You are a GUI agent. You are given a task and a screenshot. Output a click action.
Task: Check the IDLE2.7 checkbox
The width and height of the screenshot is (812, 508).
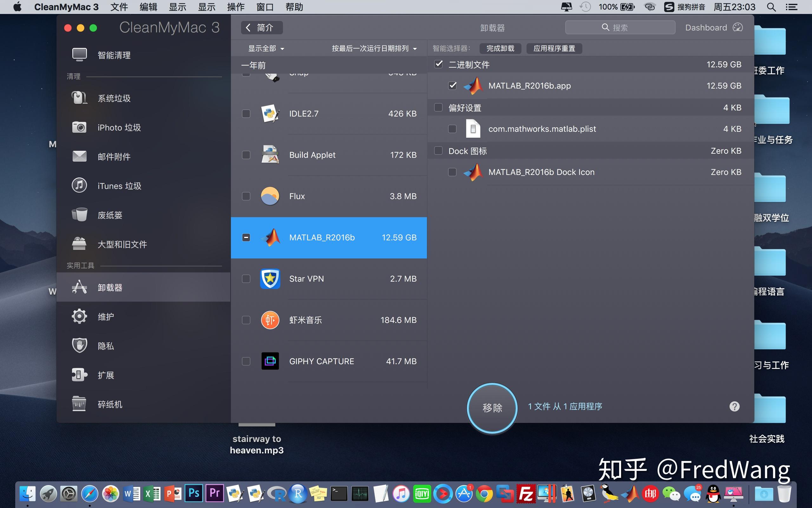[x=246, y=114]
